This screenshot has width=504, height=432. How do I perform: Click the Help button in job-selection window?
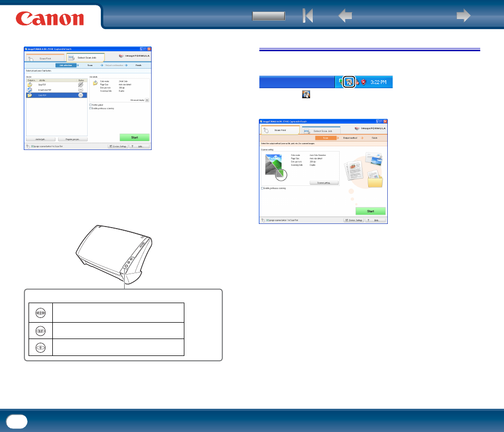point(140,146)
